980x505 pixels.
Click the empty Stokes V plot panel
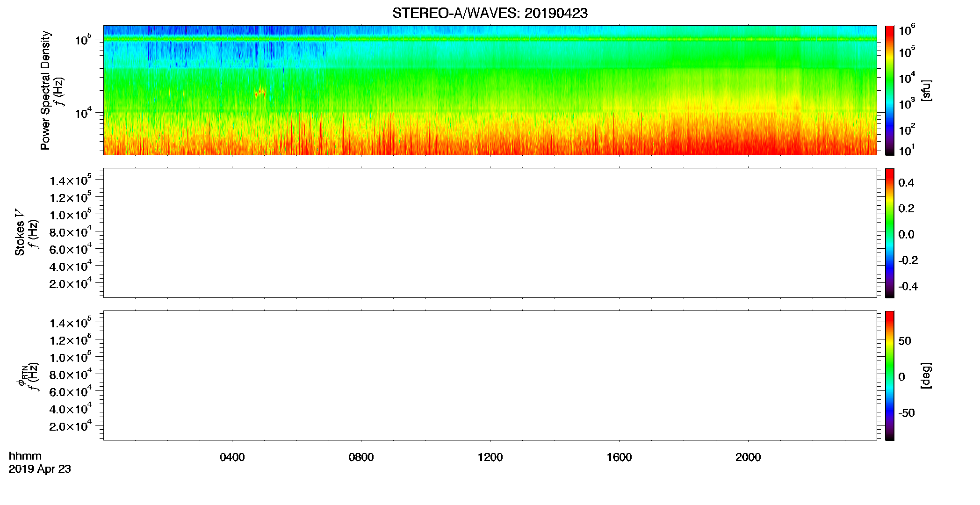490,233
